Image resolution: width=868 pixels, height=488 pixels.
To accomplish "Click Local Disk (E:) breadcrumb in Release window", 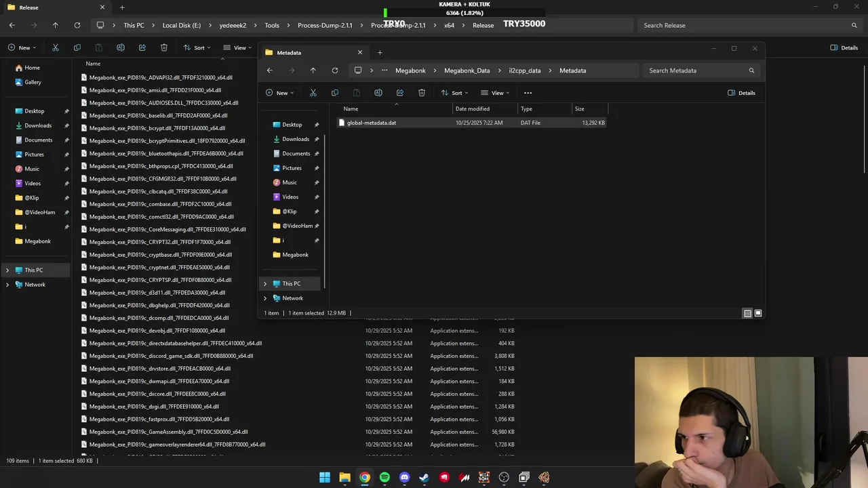I will pos(182,25).
